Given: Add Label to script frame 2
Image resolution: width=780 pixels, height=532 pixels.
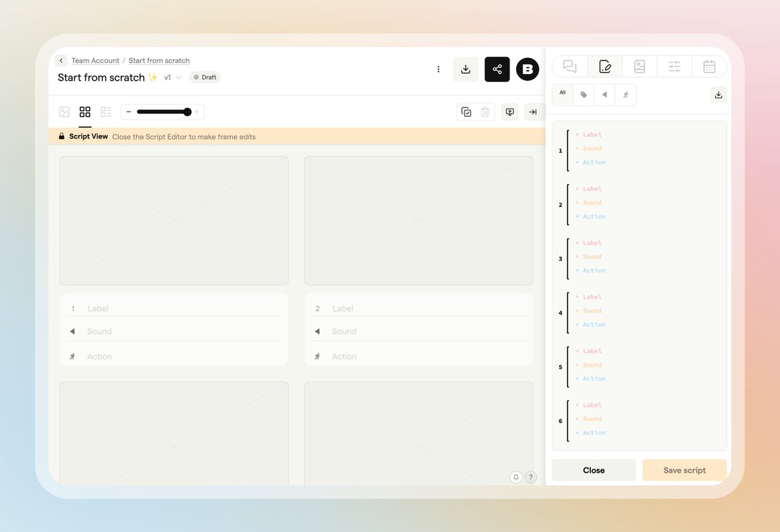Looking at the screenshot, I should point(589,189).
